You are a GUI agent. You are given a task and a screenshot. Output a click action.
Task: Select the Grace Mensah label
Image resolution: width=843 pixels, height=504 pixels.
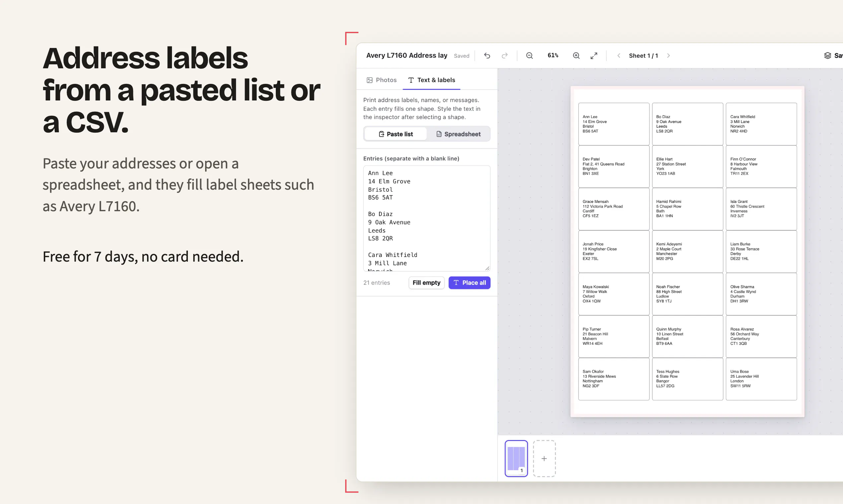(x=614, y=209)
